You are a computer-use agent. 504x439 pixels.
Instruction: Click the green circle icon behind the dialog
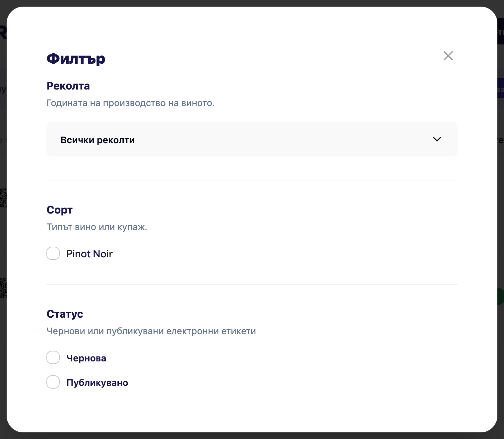[500, 296]
